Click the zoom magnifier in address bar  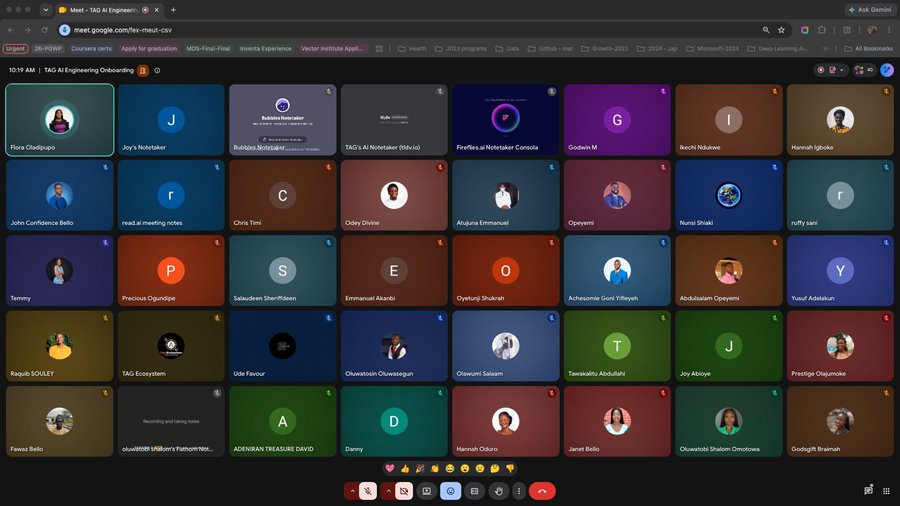click(x=766, y=30)
